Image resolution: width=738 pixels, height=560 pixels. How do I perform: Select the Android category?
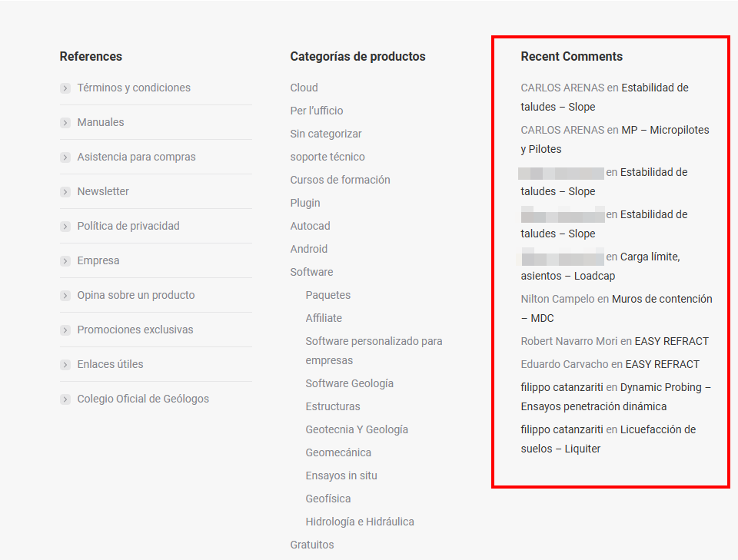tap(308, 248)
